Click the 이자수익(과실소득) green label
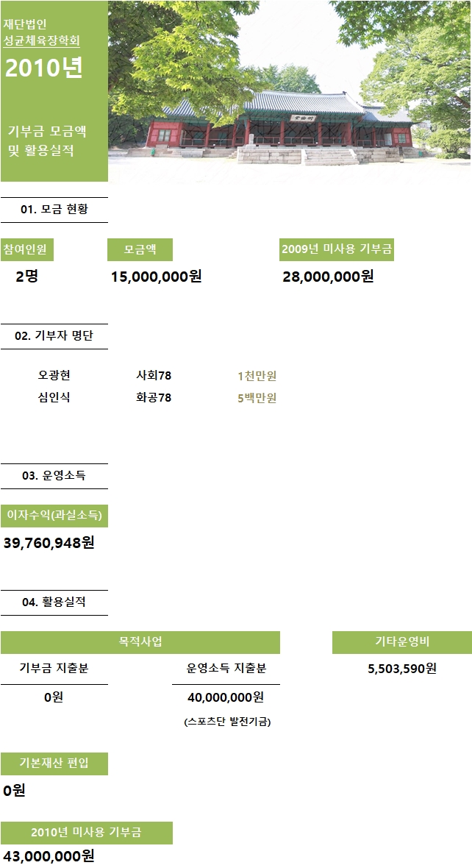 pyautogui.click(x=54, y=516)
